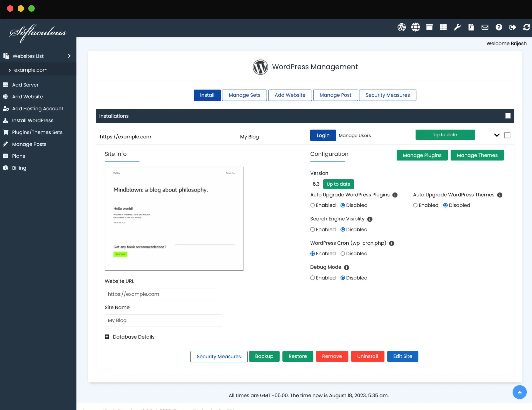Click the logout arrow icon

click(x=513, y=27)
